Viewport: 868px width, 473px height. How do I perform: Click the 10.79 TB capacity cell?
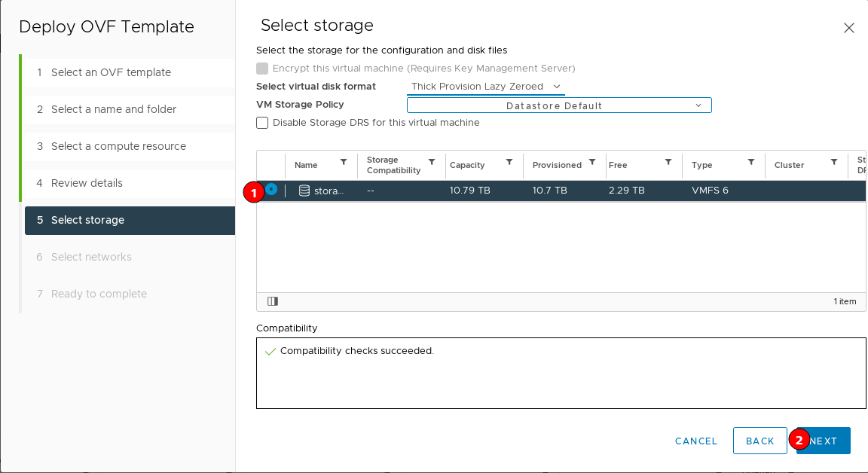click(x=469, y=191)
